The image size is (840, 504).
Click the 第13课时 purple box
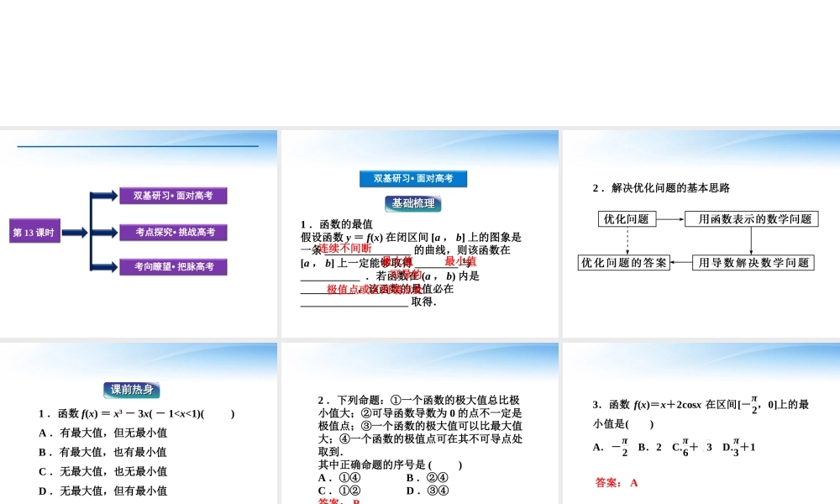click(x=34, y=231)
